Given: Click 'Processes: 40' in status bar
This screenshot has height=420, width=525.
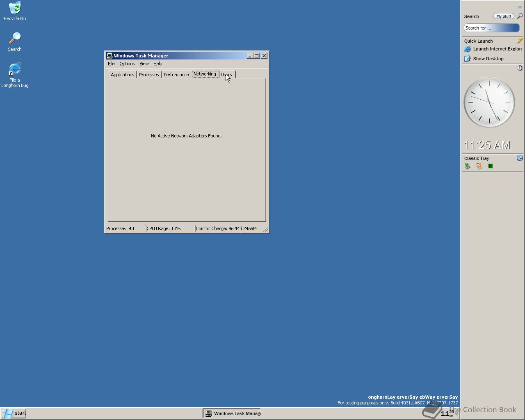Looking at the screenshot, I should [x=125, y=228].
